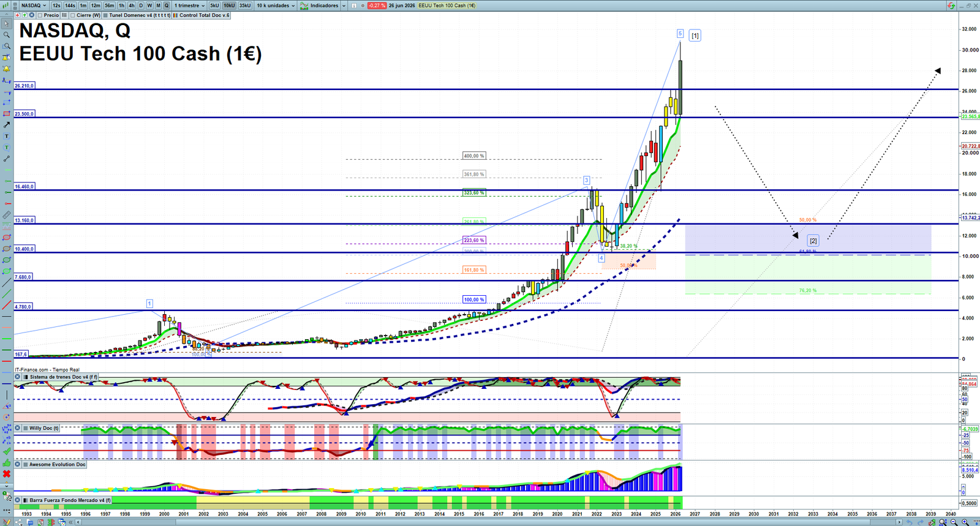Switch to the 1h timeframe
Viewport: 980px width, 526px height.
(x=121, y=6)
